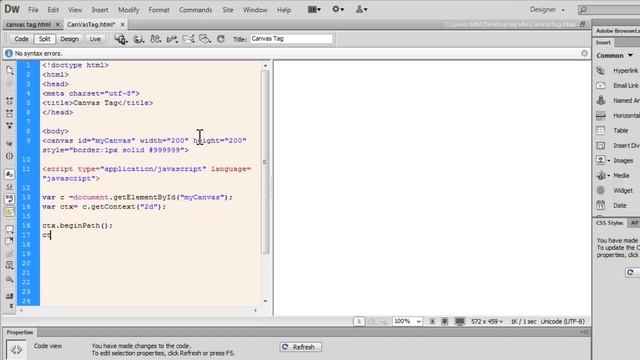Dismiss the No syntax errors info bar
This screenshot has width=640, height=360.
(584, 53)
